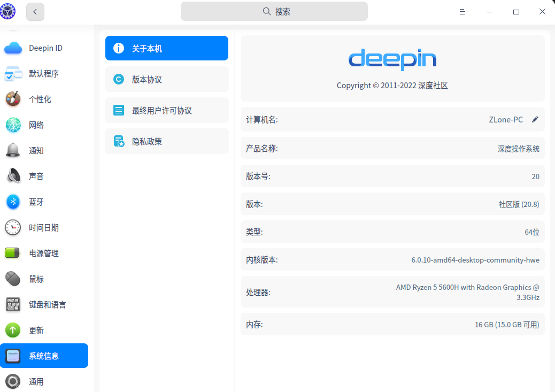Open the network globe icon (网络)
Screen dimensions: 555x392
click(x=13, y=125)
